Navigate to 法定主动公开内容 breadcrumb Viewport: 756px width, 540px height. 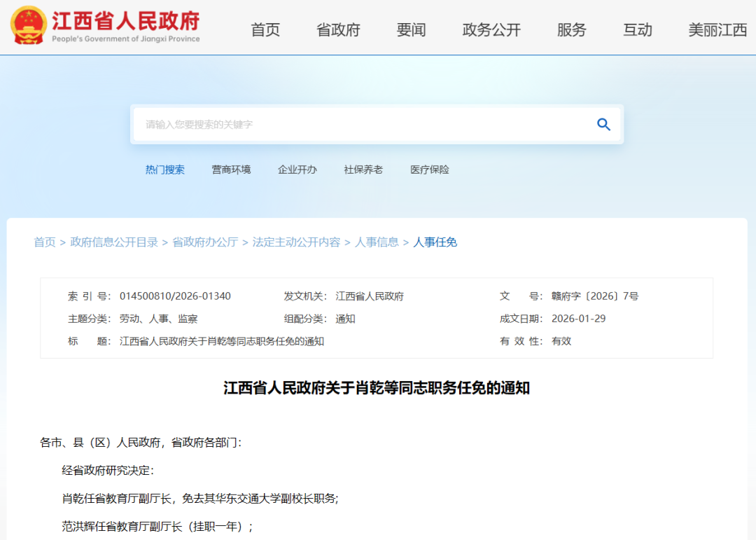[x=296, y=242]
